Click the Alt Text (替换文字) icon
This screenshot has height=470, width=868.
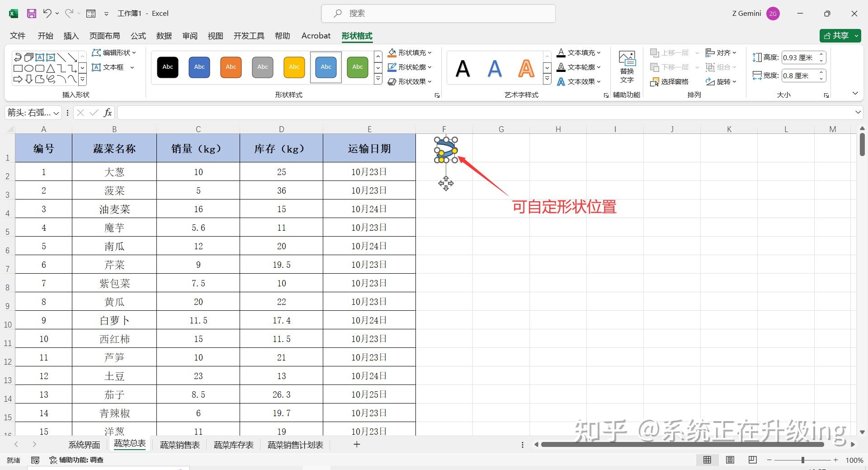click(627, 67)
